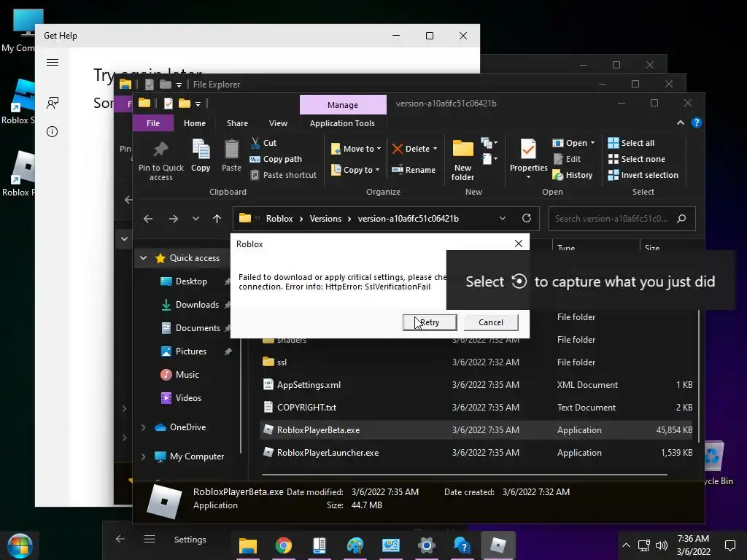Click the Delete button with red X
This screenshot has height=560, width=747.
click(x=414, y=149)
